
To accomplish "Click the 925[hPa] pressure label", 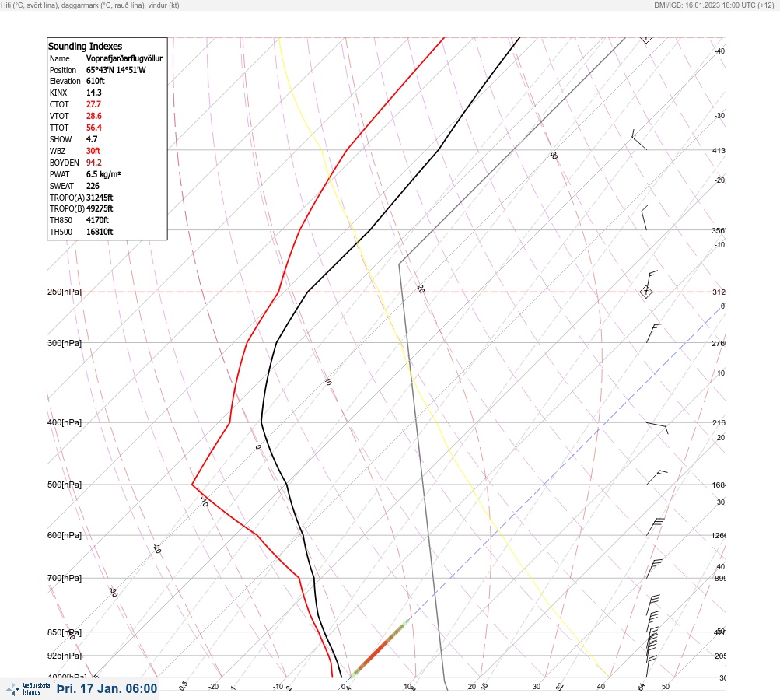I will [65, 656].
